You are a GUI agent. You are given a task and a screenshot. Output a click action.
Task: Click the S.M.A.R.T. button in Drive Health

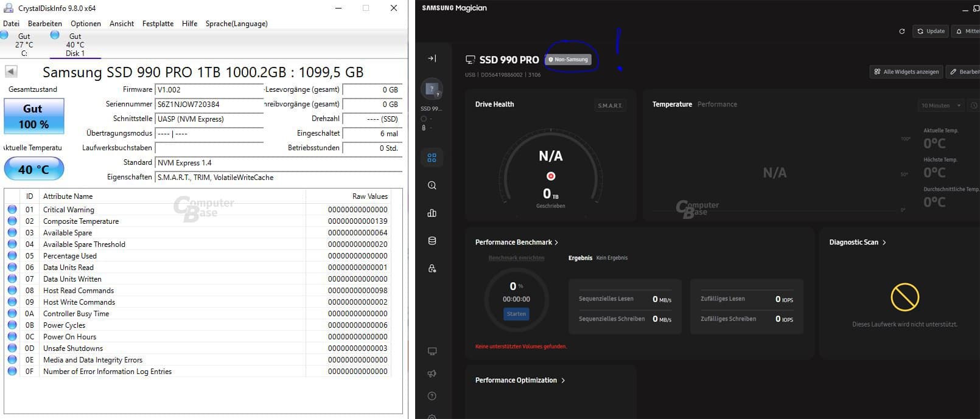(x=609, y=106)
